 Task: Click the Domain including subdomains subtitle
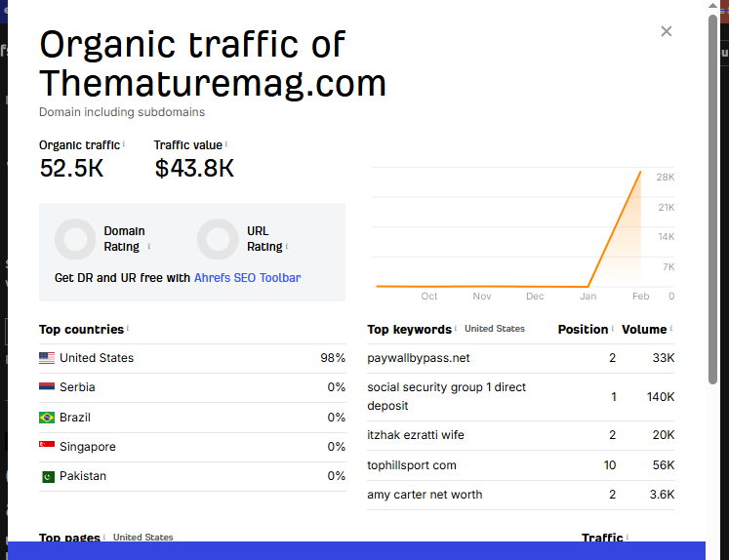[122, 112]
